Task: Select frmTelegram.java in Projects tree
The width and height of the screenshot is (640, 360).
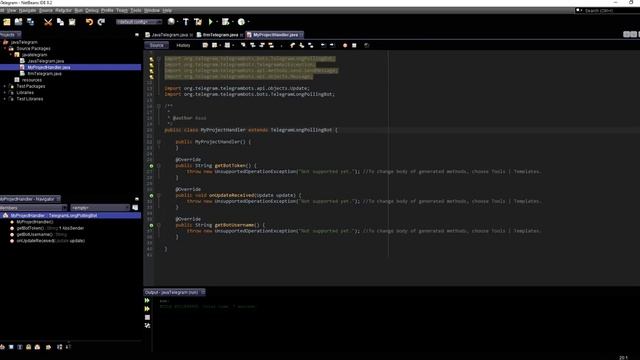Action: coord(44,74)
